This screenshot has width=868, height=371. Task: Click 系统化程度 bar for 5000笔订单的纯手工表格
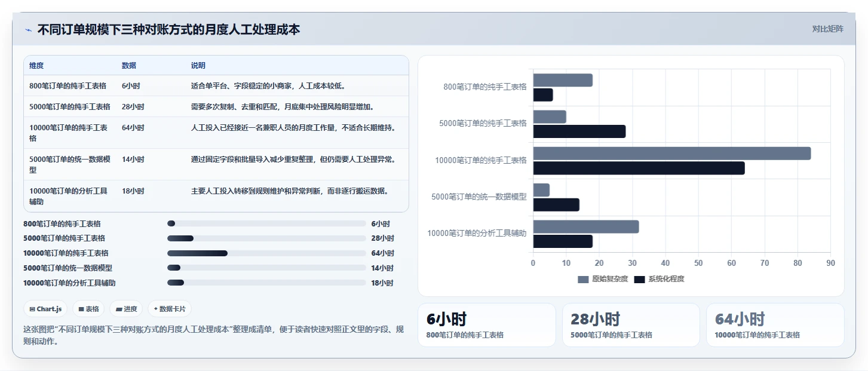pos(579,131)
